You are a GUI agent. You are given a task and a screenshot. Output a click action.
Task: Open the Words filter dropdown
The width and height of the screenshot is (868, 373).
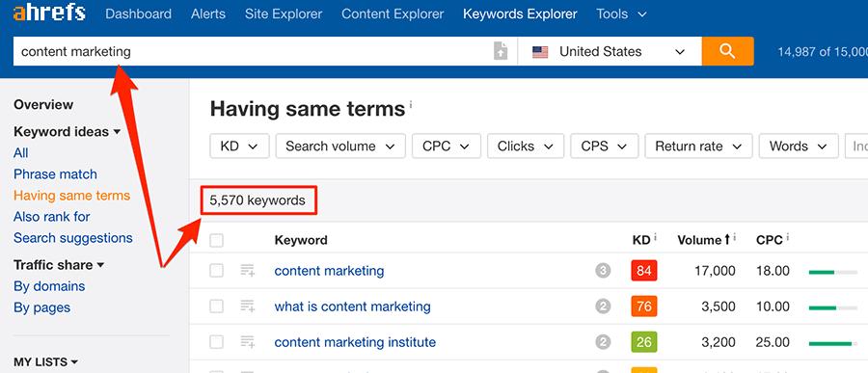pyautogui.click(x=799, y=147)
